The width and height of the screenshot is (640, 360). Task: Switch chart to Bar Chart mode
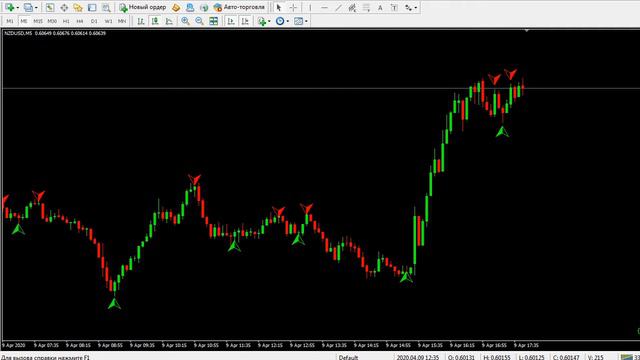tap(141, 21)
